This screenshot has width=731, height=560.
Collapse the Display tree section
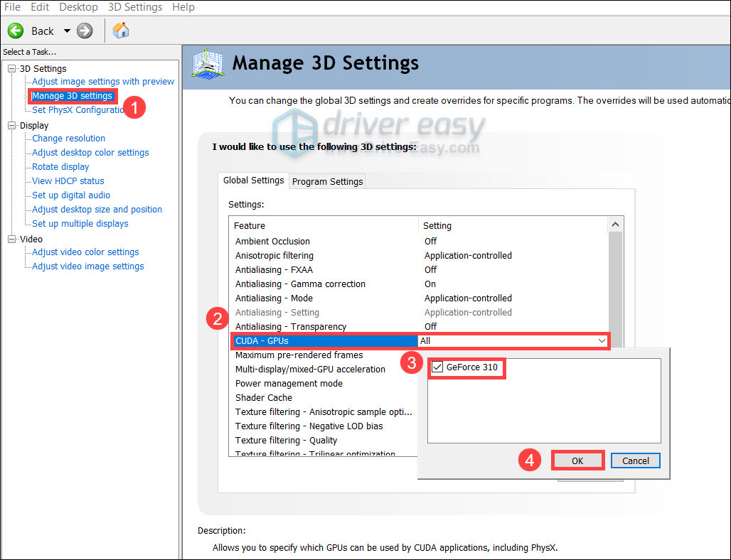point(10,125)
